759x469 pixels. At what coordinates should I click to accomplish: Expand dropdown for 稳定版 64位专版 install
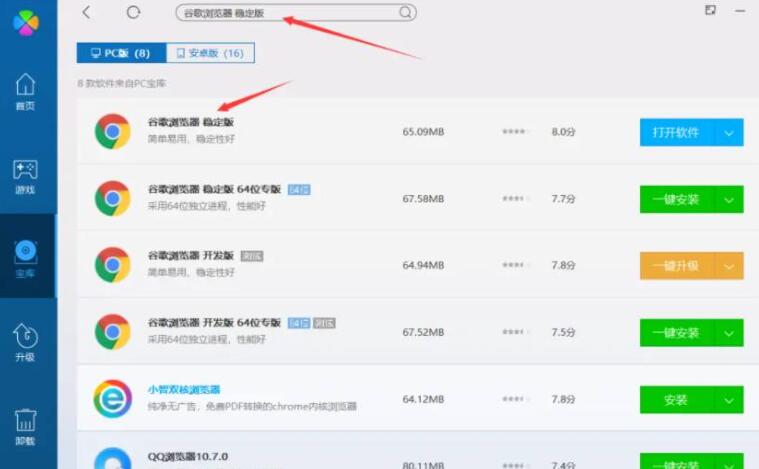[x=729, y=199]
